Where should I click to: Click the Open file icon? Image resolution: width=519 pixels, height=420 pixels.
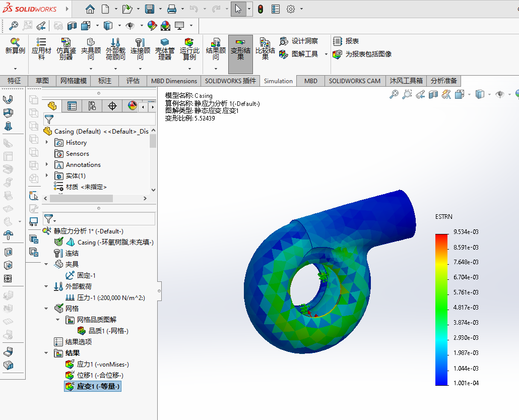pos(127,9)
